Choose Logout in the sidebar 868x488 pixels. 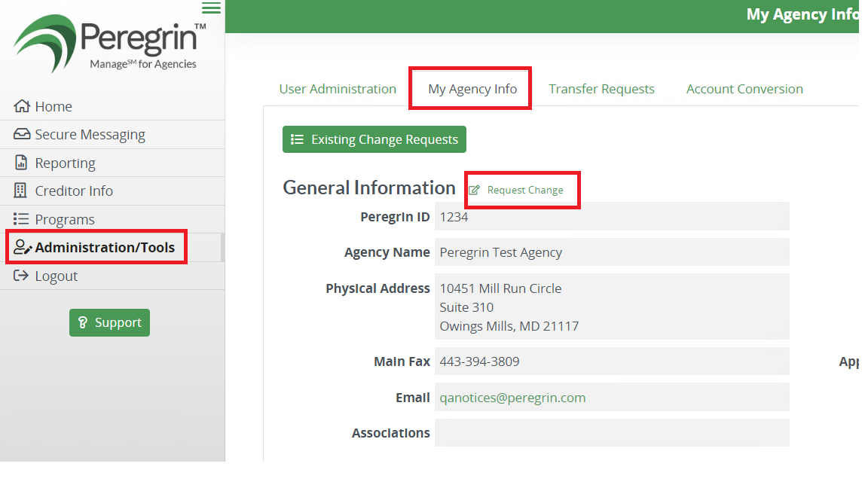(112, 276)
